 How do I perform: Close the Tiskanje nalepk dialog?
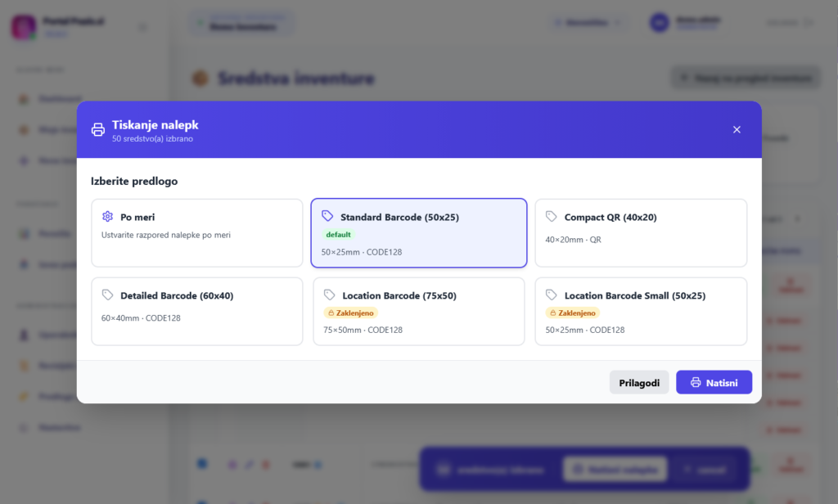(737, 130)
